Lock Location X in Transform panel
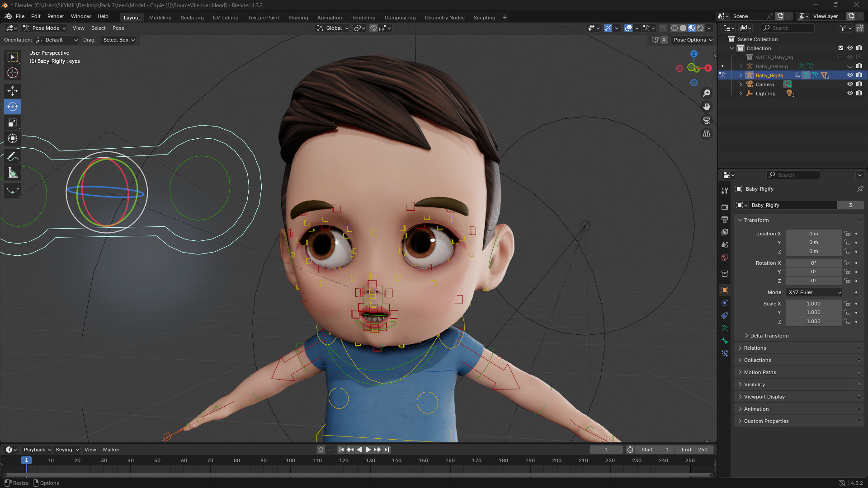 [848, 234]
